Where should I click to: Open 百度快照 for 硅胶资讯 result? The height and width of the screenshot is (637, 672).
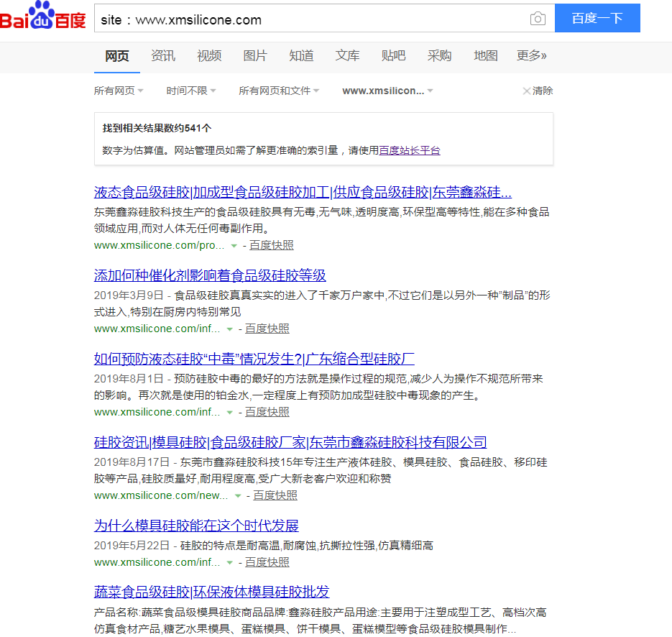(275, 495)
